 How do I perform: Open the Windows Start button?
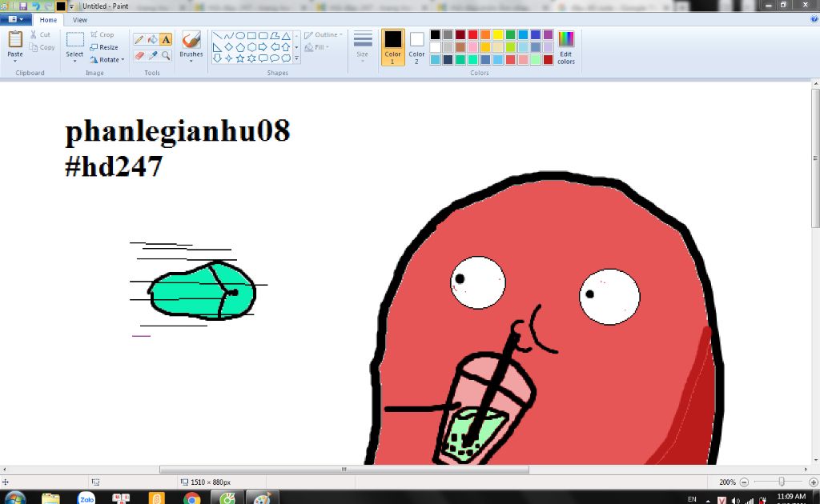(15, 498)
